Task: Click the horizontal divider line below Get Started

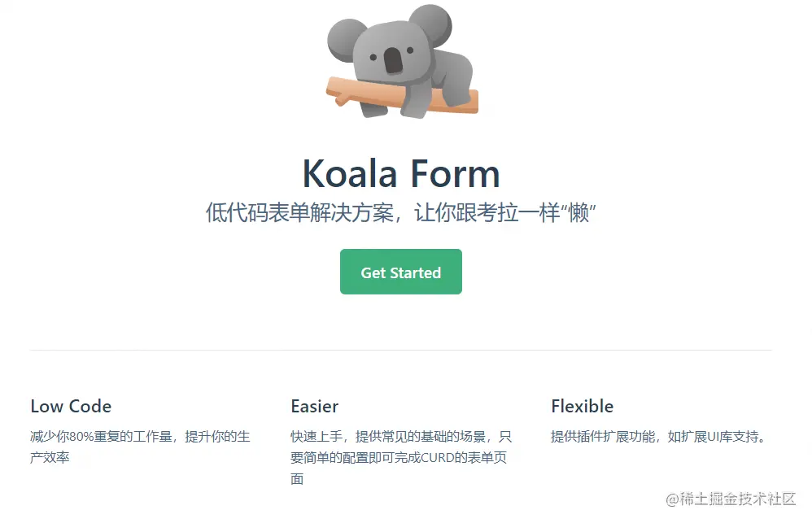Action: coord(400,350)
